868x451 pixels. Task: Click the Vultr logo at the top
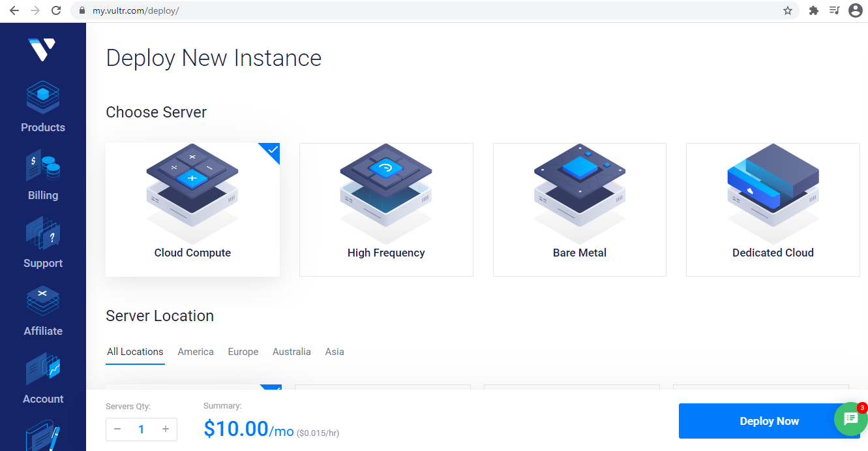click(x=42, y=50)
